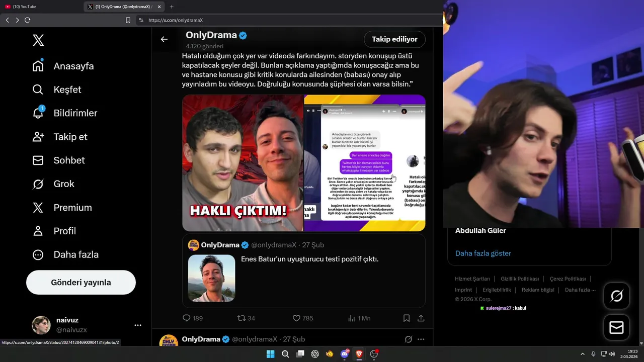Open the Abdullah Güler trend
This screenshot has width=644, height=362.
(x=480, y=231)
